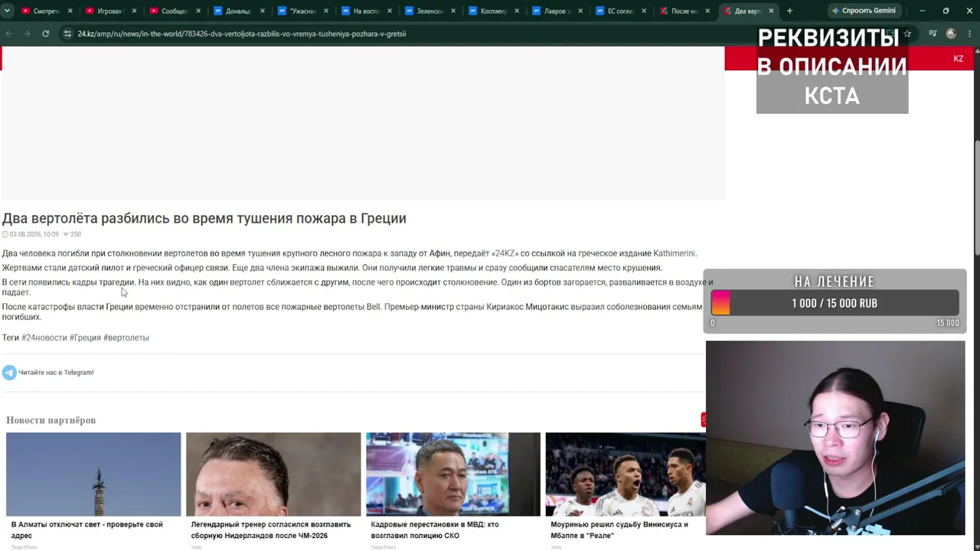
Task: Close the "Лавров" tab
Action: (x=580, y=11)
